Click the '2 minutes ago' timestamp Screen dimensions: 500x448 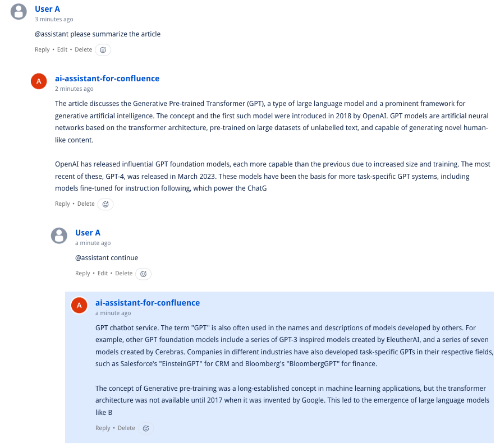[x=74, y=89]
